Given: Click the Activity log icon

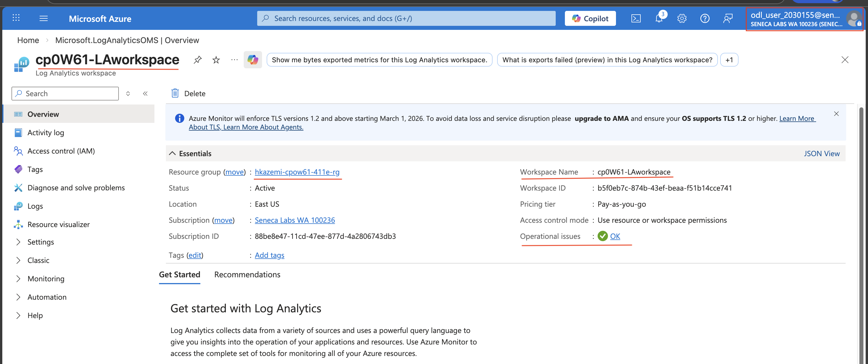Looking at the screenshot, I should (x=18, y=132).
